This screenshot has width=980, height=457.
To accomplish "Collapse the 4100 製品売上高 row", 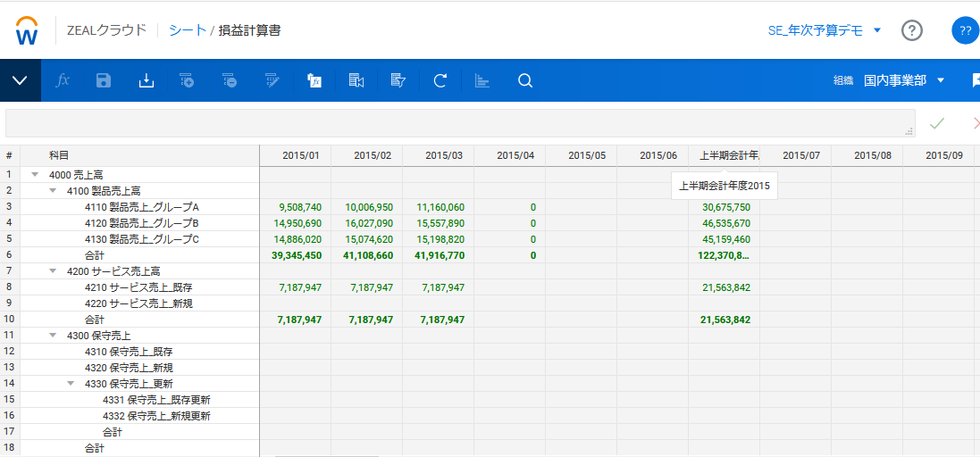I will point(53,190).
